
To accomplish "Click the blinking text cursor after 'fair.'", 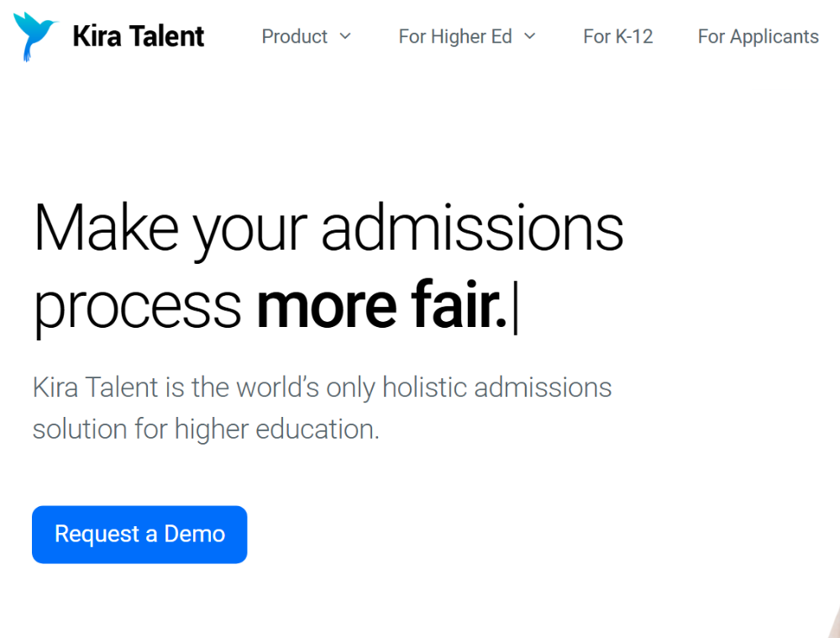I will (x=516, y=308).
